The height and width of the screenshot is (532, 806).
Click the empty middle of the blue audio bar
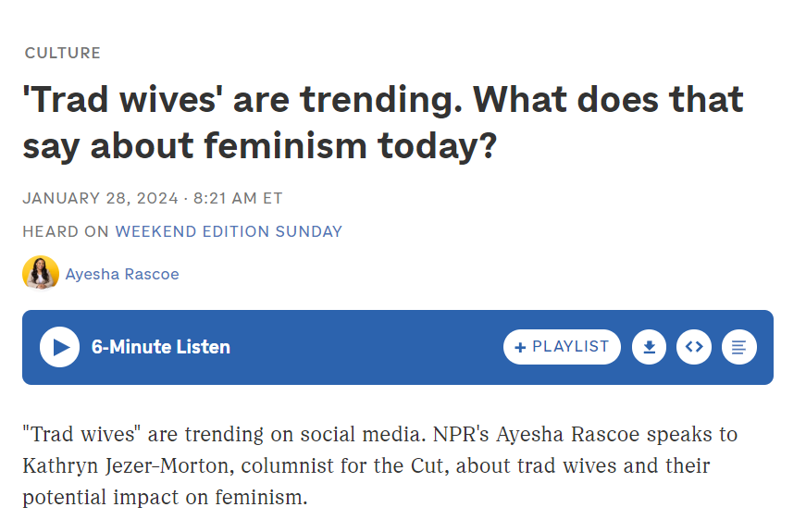(370, 347)
